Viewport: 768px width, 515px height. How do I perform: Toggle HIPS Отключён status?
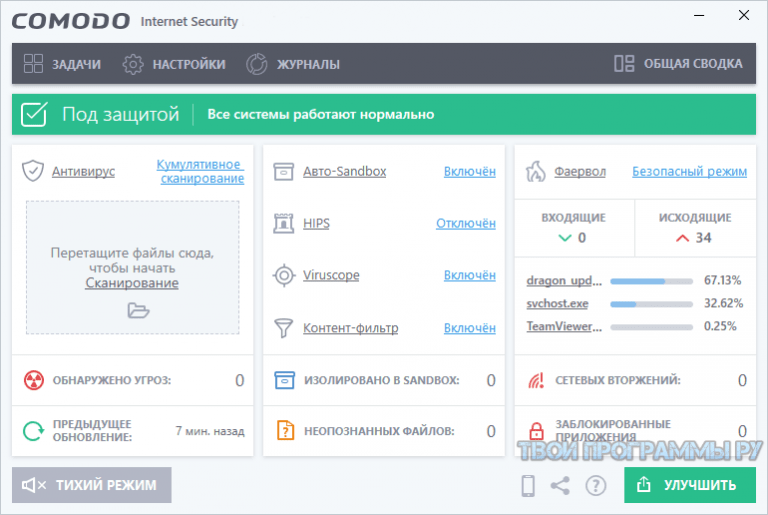[x=466, y=223]
